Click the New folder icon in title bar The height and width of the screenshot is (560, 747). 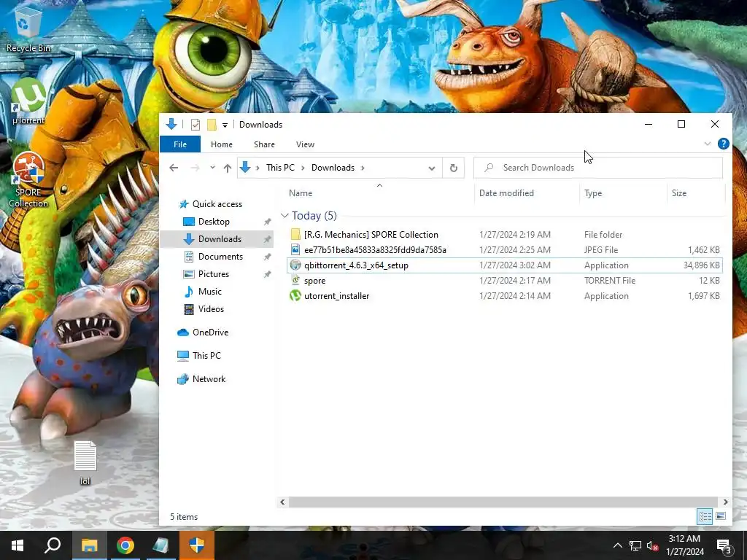pyautogui.click(x=212, y=125)
